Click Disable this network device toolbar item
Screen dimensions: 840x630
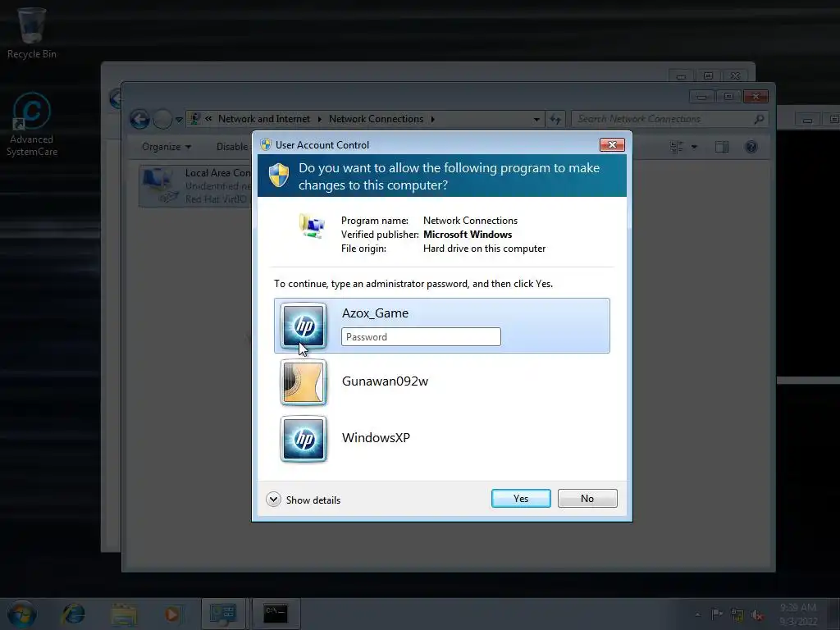232,147
